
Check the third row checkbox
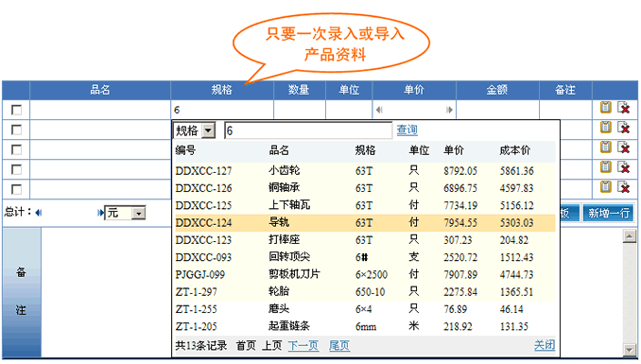coord(16,150)
